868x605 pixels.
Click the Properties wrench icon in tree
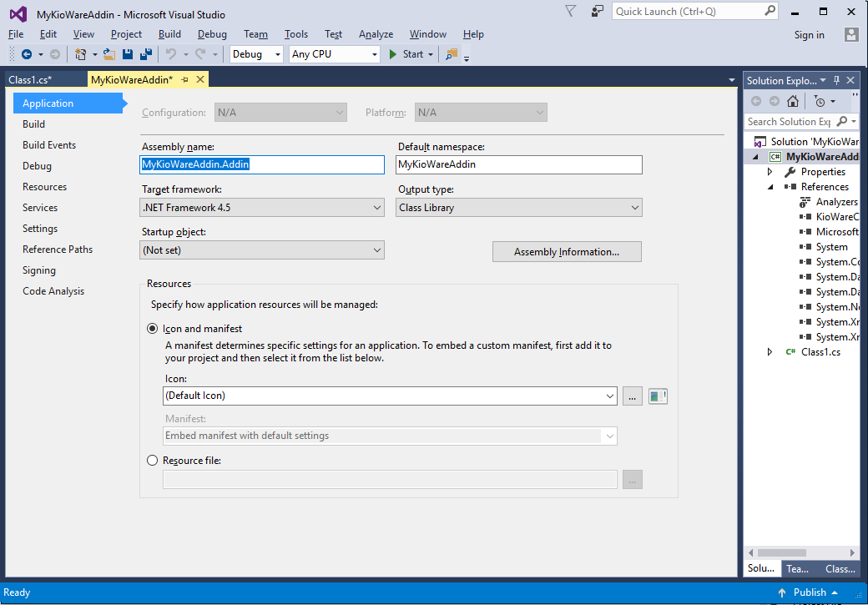(790, 172)
